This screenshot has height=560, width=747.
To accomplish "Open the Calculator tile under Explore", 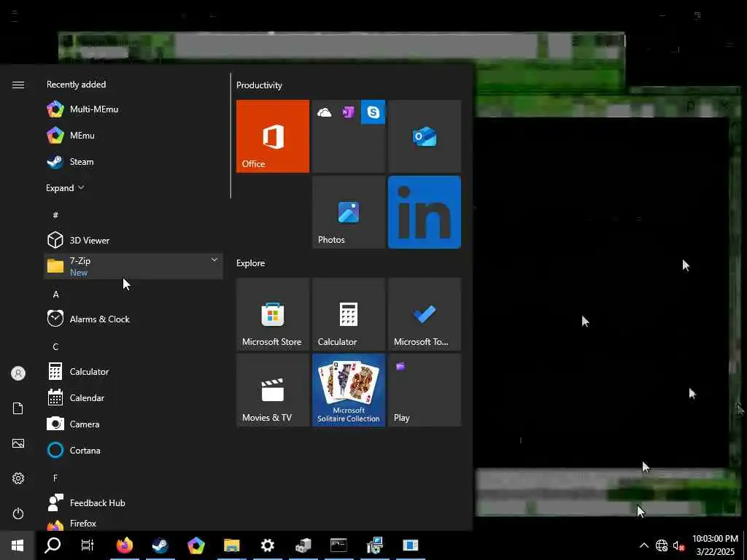I will click(x=349, y=314).
